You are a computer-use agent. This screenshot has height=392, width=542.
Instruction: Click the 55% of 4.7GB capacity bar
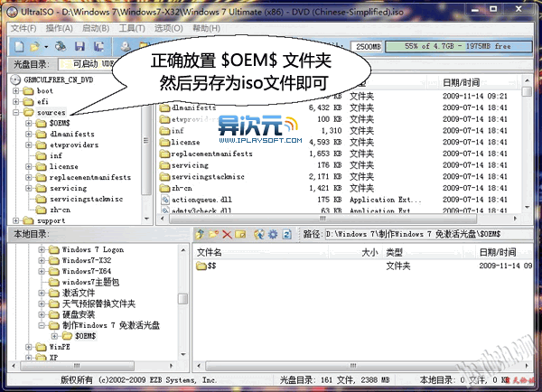coord(458,46)
